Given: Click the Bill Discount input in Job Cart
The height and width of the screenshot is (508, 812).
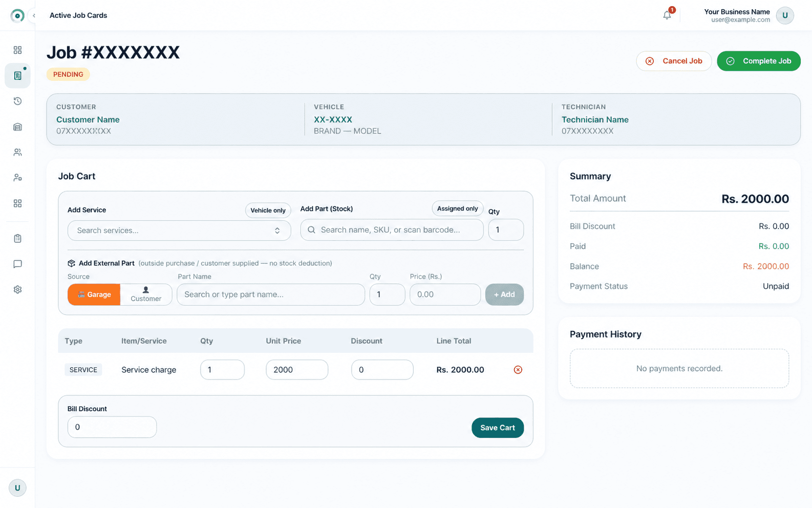Looking at the screenshot, I should 112,427.
